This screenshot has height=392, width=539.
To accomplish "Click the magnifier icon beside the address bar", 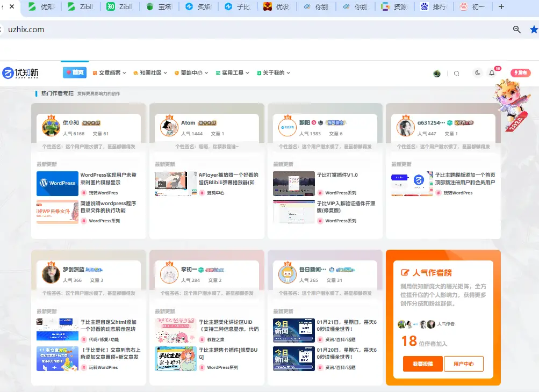I will coord(516,31).
